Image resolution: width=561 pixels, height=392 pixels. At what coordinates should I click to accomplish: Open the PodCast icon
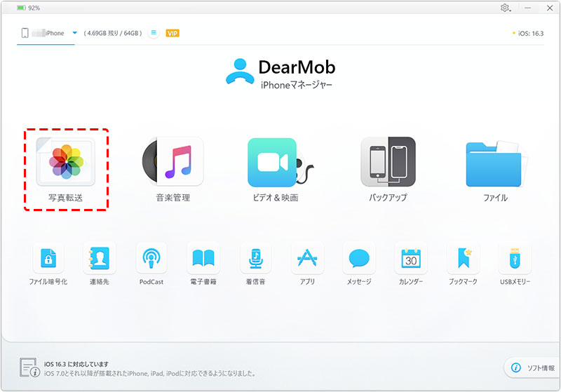pos(151,258)
